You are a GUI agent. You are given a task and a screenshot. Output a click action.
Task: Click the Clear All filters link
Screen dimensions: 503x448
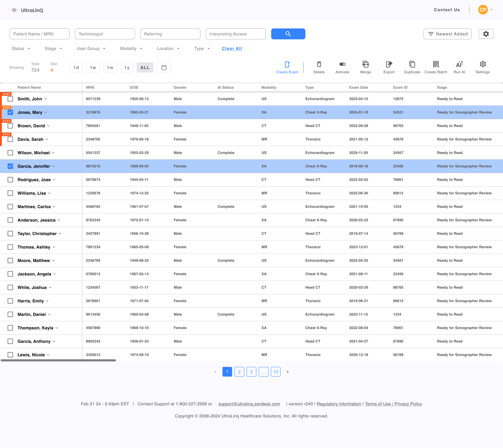[232, 48]
